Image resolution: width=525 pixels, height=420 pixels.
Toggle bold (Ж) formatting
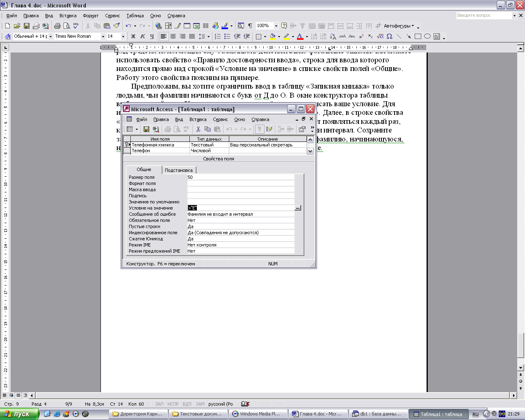(x=133, y=37)
